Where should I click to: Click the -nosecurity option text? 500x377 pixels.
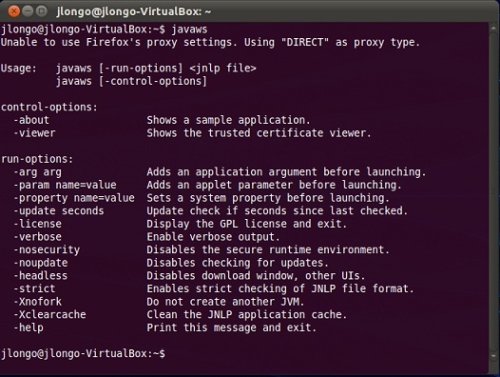click(x=47, y=250)
